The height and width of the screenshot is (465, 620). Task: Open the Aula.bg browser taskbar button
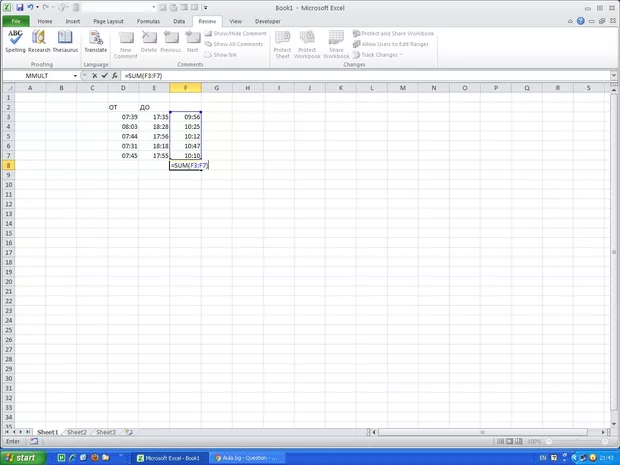coord(245,457)
